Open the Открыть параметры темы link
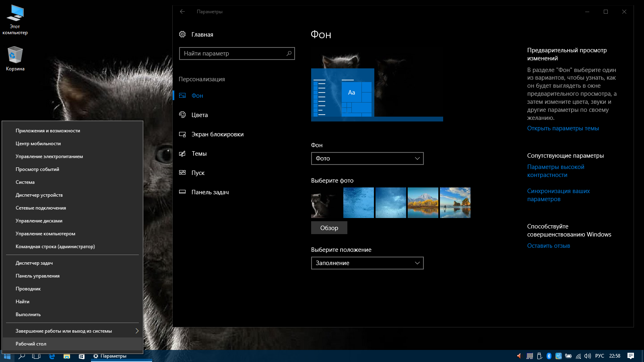 (563, 128)
